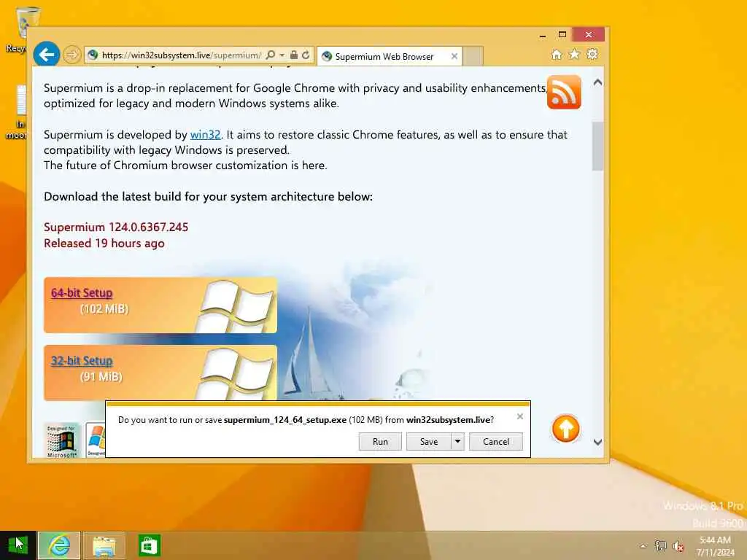Launch the Windows Store taskbar icon
Image resolution: width=747 pixels, height=560 pixels.
click(x=149, y=545)
